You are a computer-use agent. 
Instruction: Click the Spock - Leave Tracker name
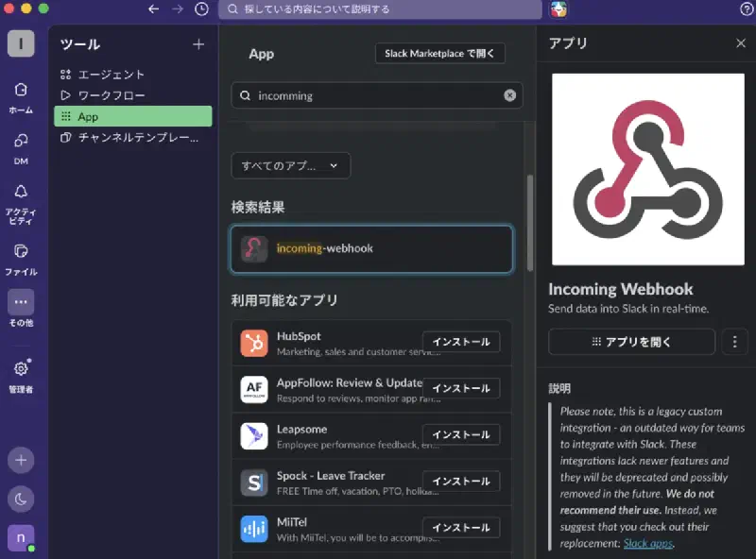[x=331, y=476]
